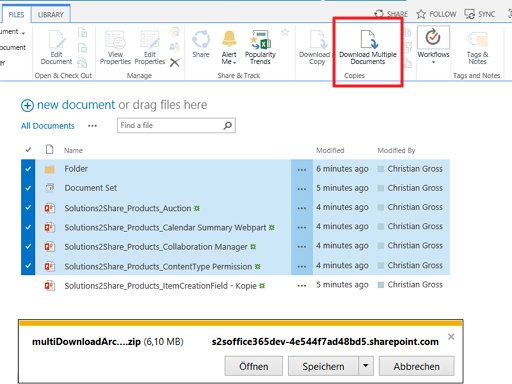Image resolution: width=512 pixels, height=384 pixels.
Task: Open ellipsis menu for ItemCreationField - Kopie
Action: pyautogui.click(x=302, y=286)
